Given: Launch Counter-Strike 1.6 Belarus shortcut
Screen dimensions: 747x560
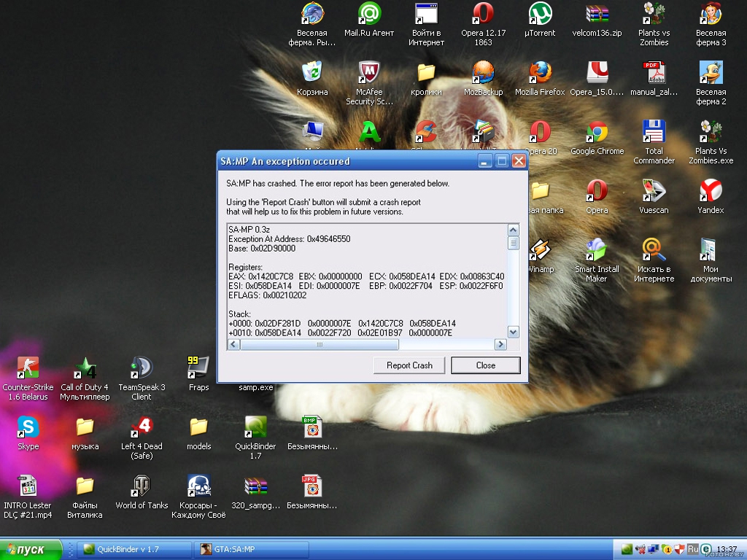Looking at the screenshot, I should 28,379.
